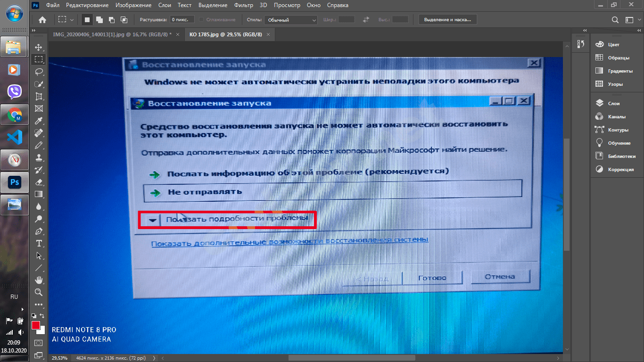The height and width of the screenshot is (362, 644).
Task: Select the Rectangular Marquee tool in the toolbox
Action: [x=39, y=59]
